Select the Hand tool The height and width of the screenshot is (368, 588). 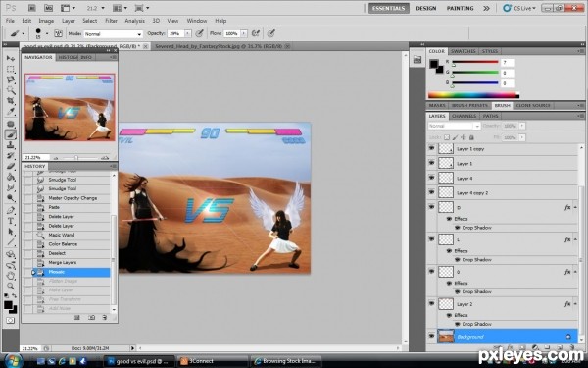11,276
